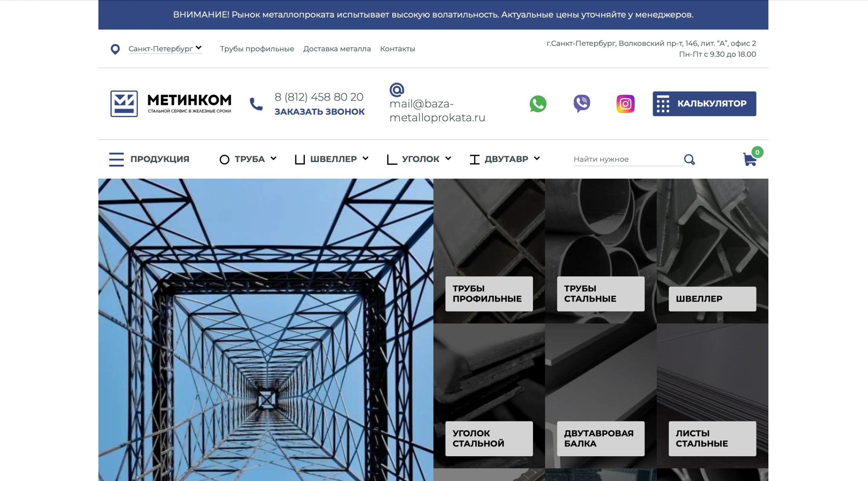Click the Viber messenger icon
The width and height of the screenshot is (868, 481).
tap(582, 104)
